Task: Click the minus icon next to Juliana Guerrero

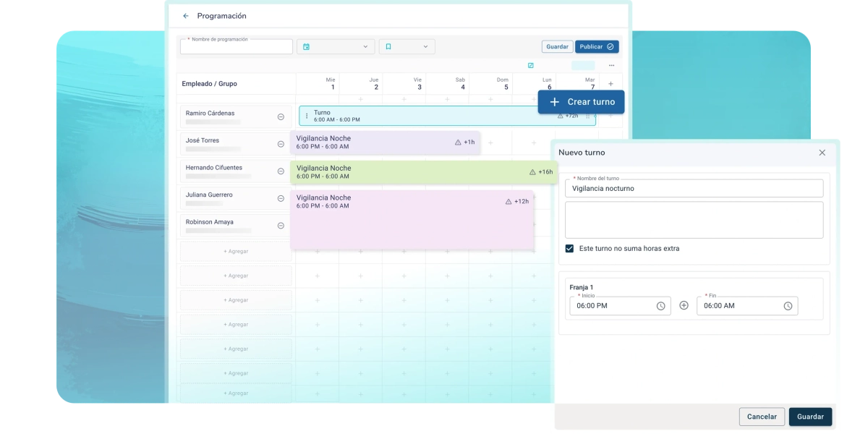Action: 281,198
